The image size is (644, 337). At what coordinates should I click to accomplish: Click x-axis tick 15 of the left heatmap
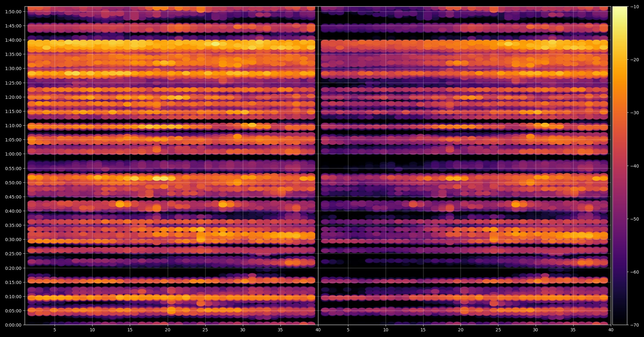(x=130, y=330)
